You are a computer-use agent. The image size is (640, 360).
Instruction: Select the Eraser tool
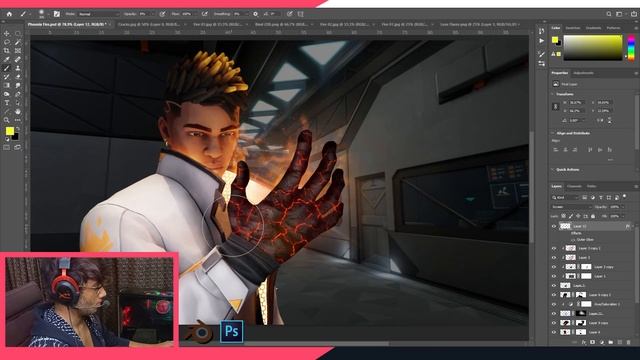pos(18,77)
